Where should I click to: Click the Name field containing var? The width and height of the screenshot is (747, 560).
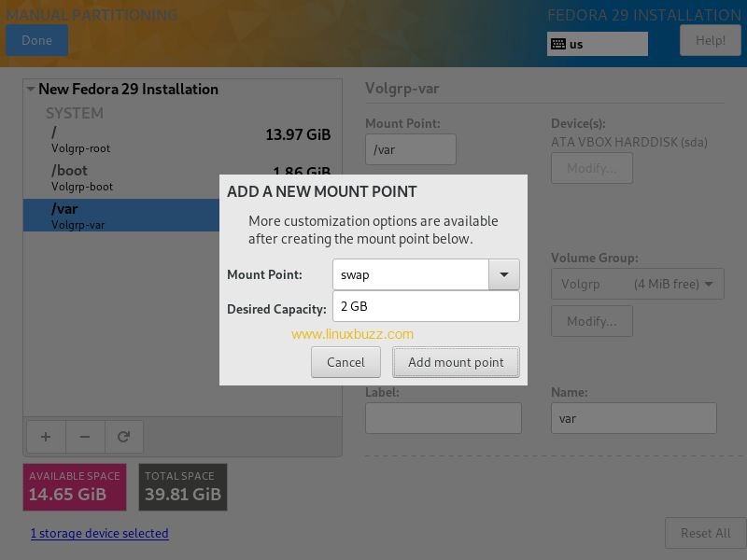(x=634, y=418)
